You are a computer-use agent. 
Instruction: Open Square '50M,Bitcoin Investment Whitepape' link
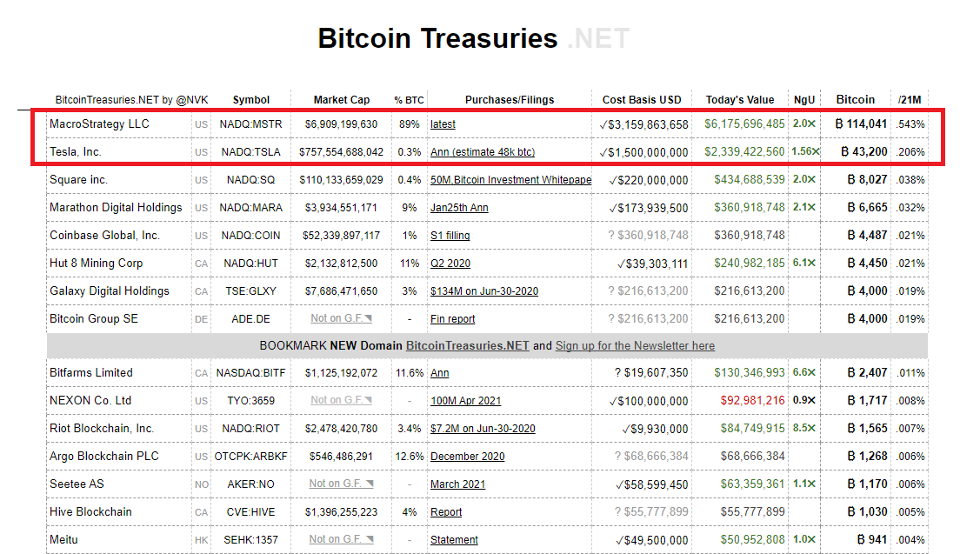(510, 179)
